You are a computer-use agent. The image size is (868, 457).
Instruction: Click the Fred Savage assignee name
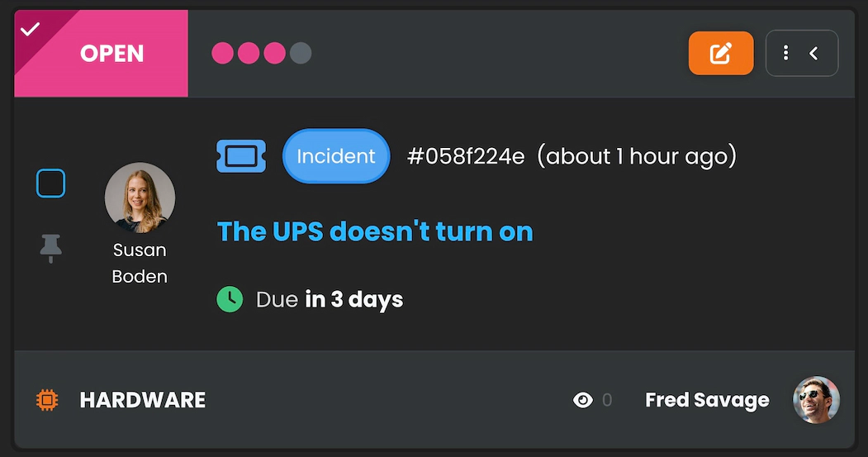707,400
